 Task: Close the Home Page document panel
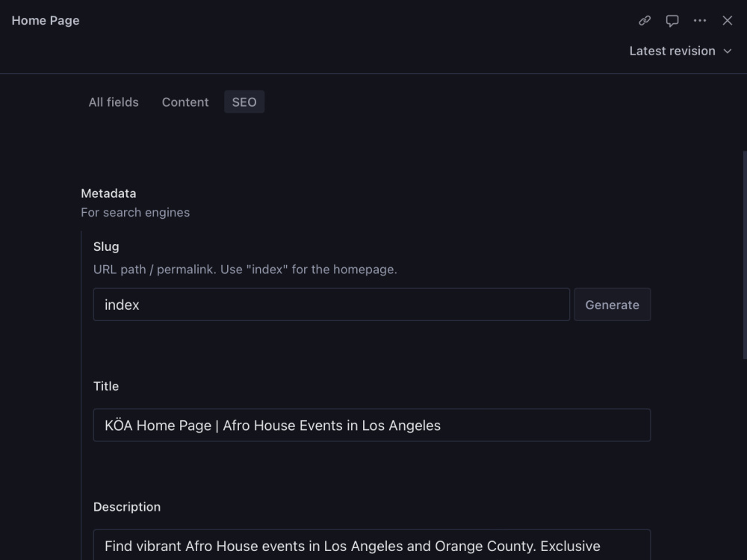point(728,20)
